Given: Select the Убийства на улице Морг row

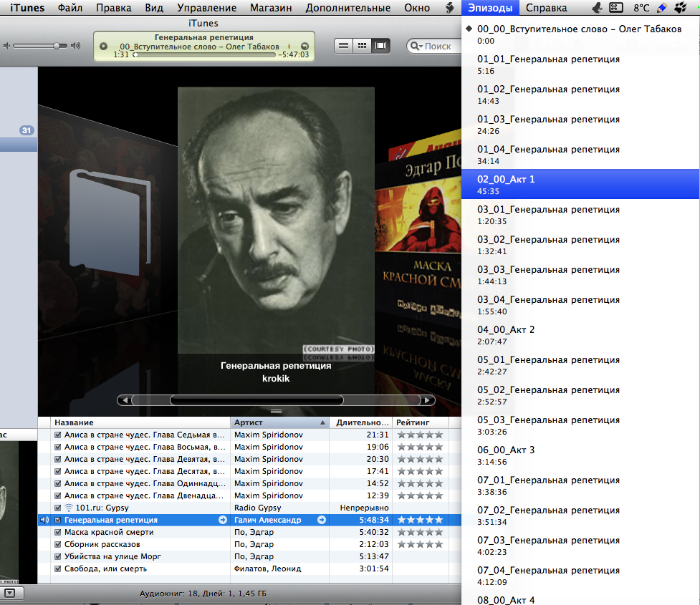Looking at the screenshot, I should point(249,556).
